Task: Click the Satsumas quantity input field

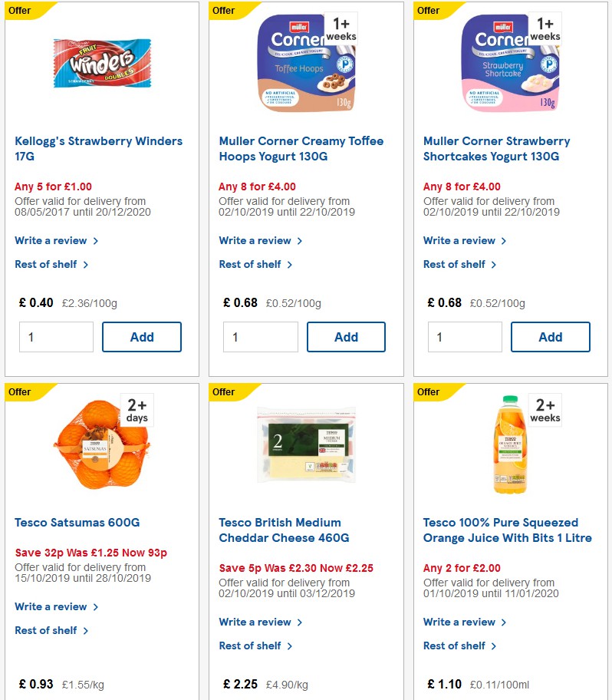Action: (56, 697)
